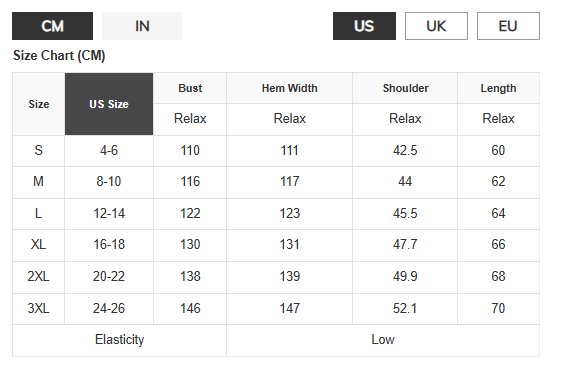The height and width of the screenshot is (373, 566).
Task: Click the Elasticity label cell
Action: point(119,340)
